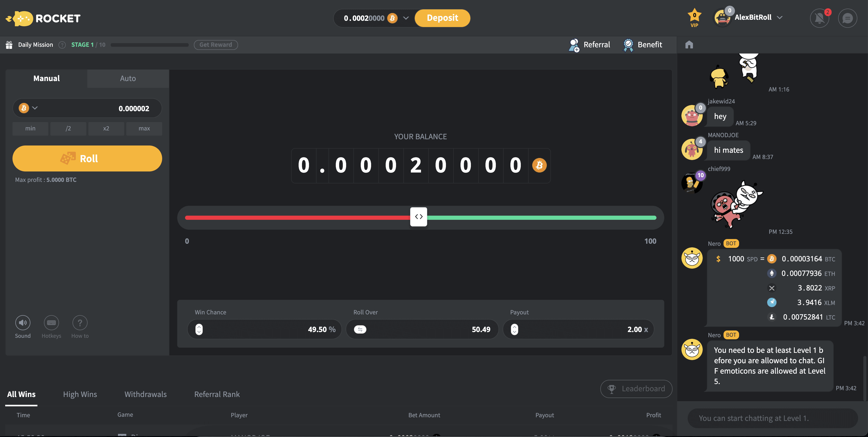This screenshot has width=868, height=437.
Task: Click the Daily Mission progress bar
Action: pyautogui.click(x=150, y=45)
